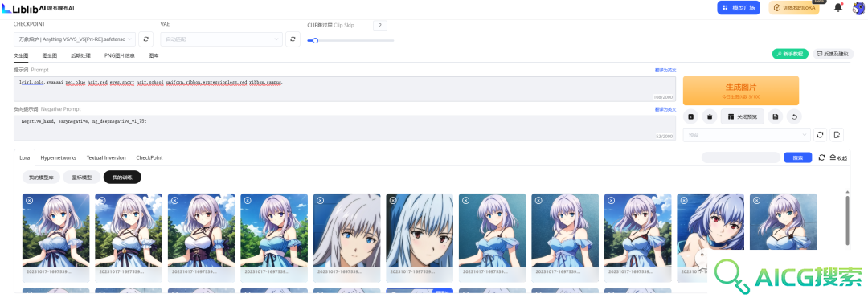The image size is (868, 302).
Task: Click the X icon on the first model thumbnail
Action: 30,200
